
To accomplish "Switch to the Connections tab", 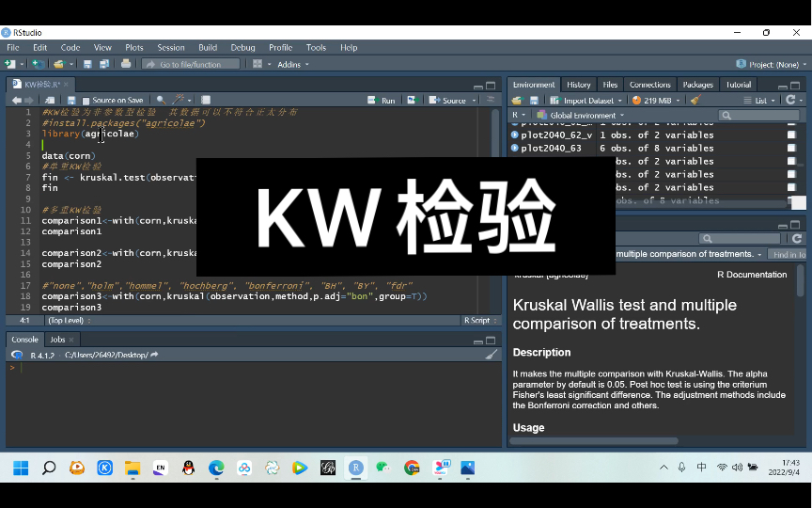I will [x=650, y=85].
